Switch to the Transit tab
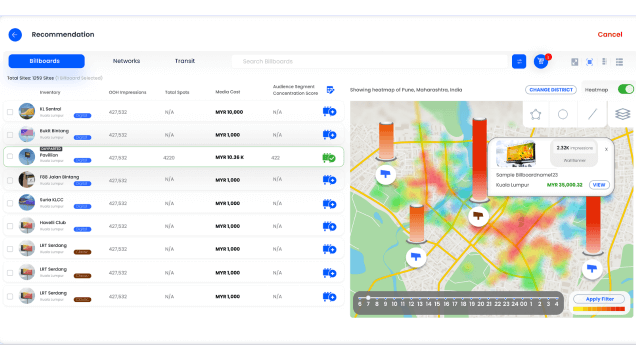Image resolution: width=636 pixels, height=360 pixels. 185,61
